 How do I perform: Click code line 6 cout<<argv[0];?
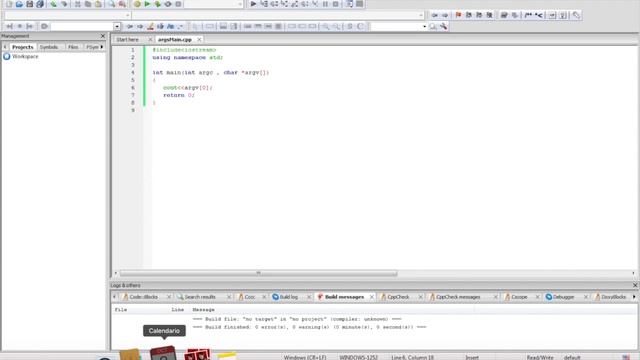pyautogui.click(x=187, y=87)
